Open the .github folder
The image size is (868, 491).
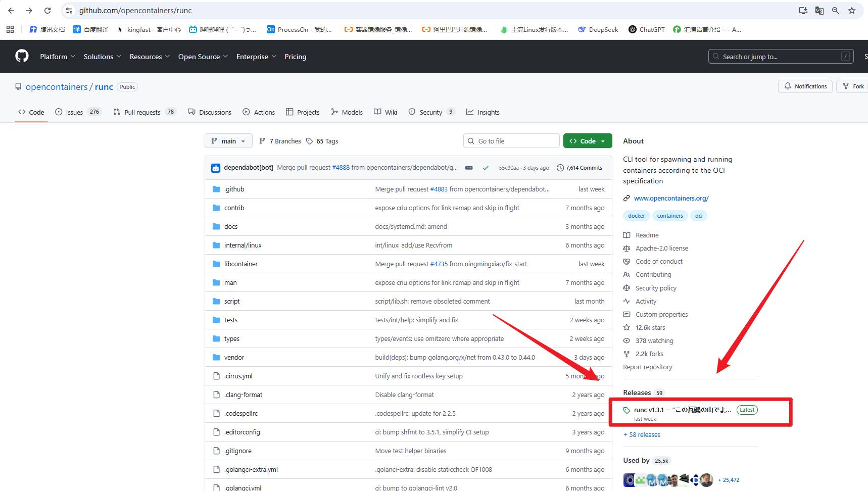pyautogui.click(x=234, y=189)
